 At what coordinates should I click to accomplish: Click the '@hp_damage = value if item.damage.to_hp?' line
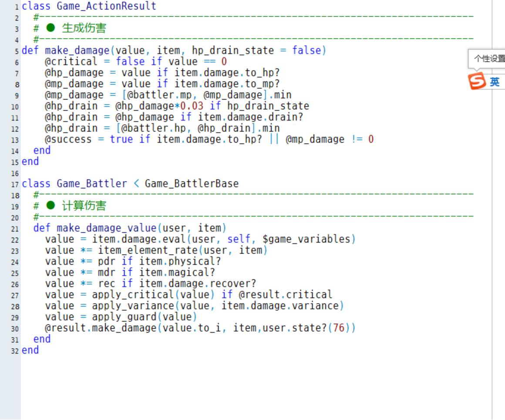[162, 73]
